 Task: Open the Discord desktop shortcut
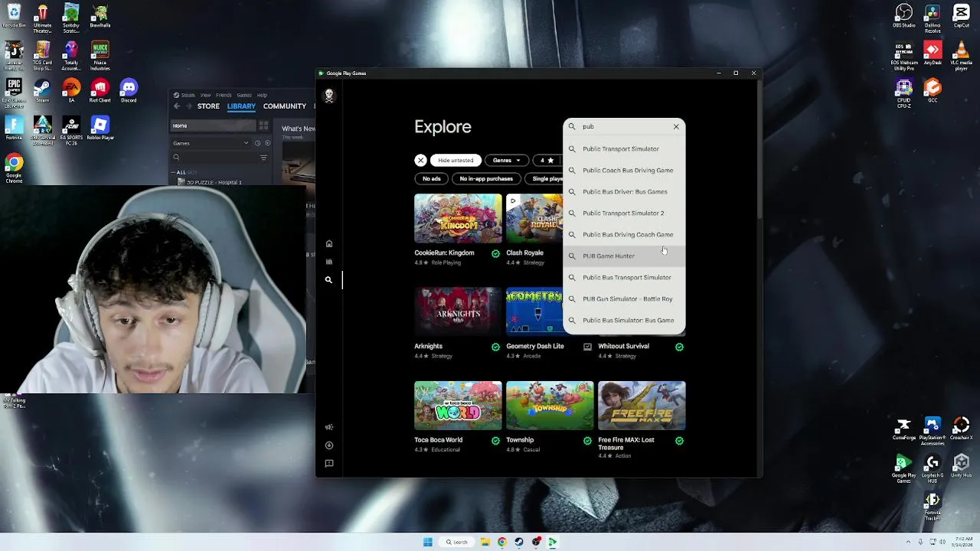129,91
